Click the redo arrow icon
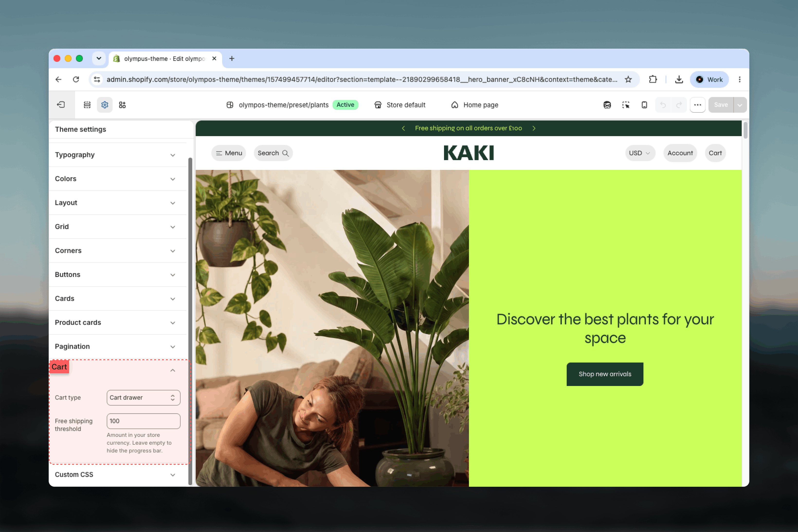 (x=679, y=105)
